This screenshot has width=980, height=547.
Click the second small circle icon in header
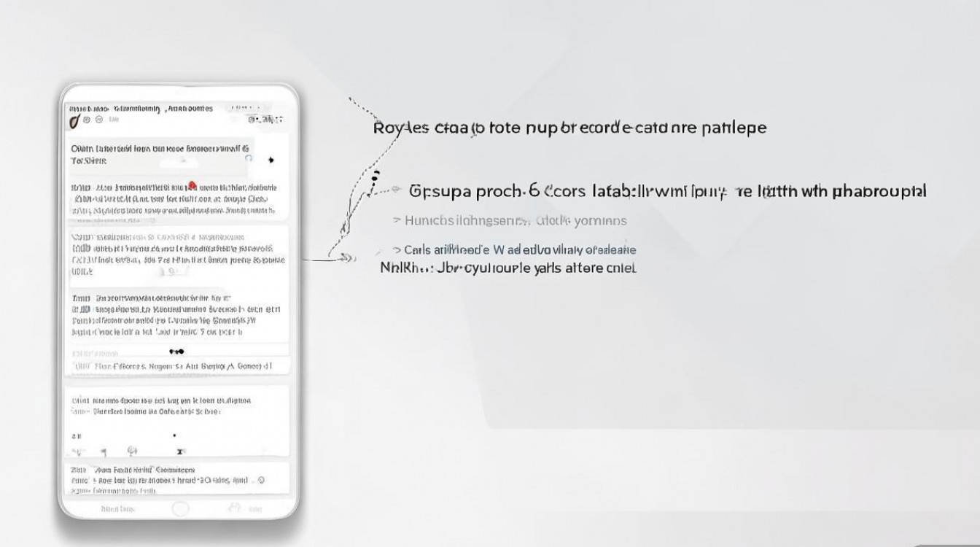tap(98, 120)
